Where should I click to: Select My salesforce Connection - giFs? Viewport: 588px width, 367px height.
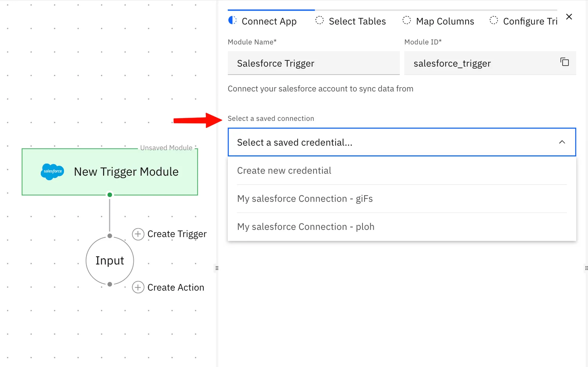[x=402, y=199]
